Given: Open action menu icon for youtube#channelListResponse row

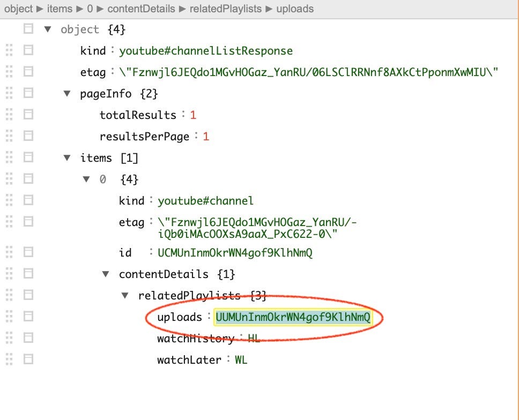Looking at the screenshot, I should pyautogui.click(x=28, y=50).
